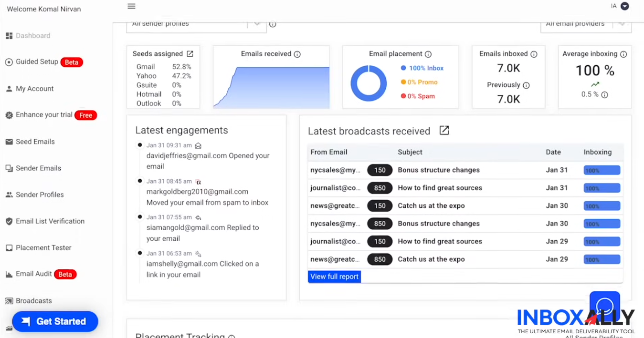Image resolution: width=644 pixels, height=338 pixels.
Task: Click Catch us at the expo Jan 30
Action: [431, 206]
